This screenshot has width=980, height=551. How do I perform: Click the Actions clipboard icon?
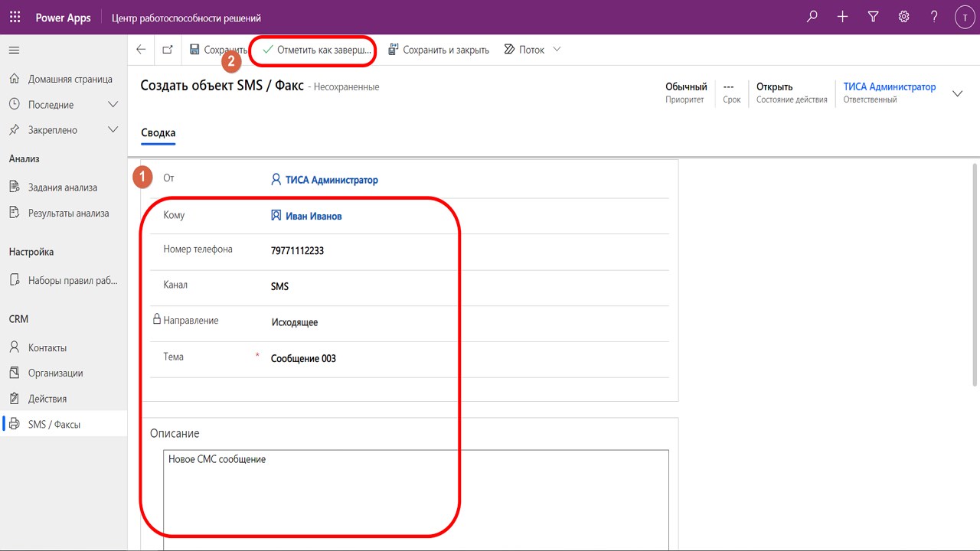(x=14, y=399)
